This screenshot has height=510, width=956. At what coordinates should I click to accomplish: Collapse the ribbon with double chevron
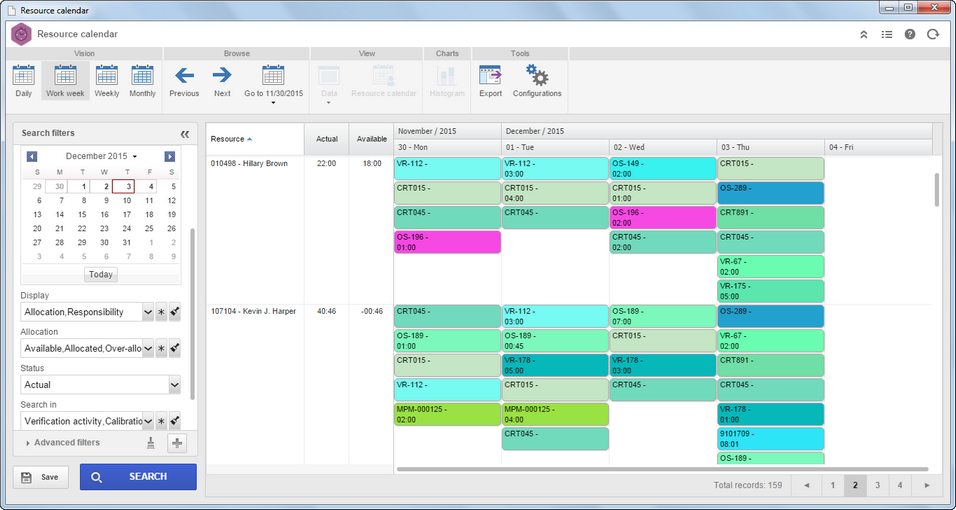(863, 35)
